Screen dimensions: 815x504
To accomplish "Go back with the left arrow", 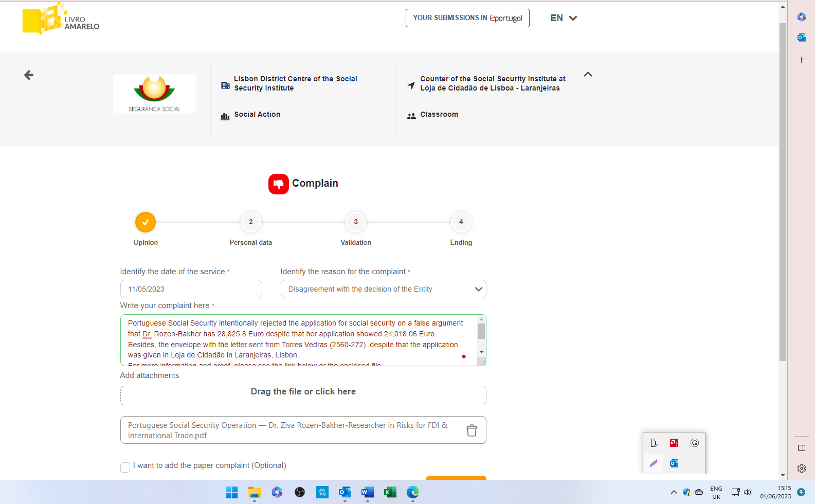I will point(29,75).
